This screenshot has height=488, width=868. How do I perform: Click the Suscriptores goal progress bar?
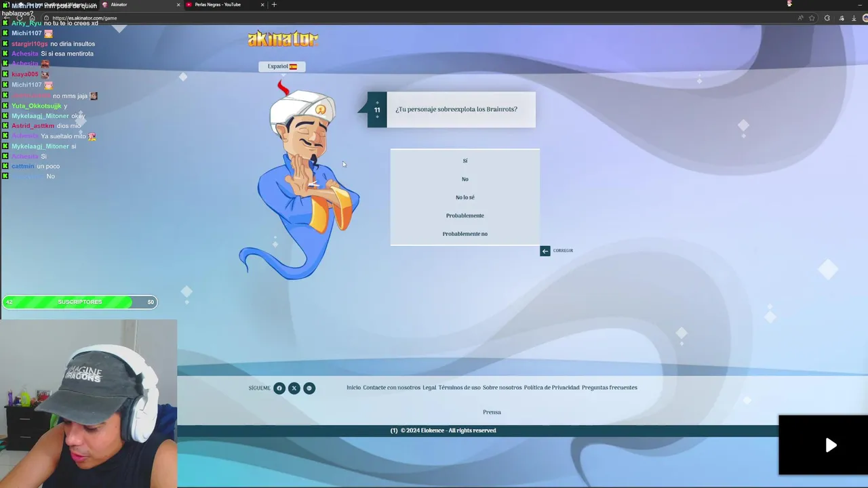(80, 302)
